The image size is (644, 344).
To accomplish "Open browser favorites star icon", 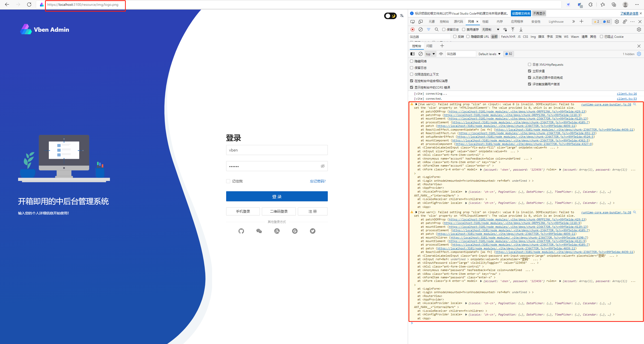I will [603, 5].
